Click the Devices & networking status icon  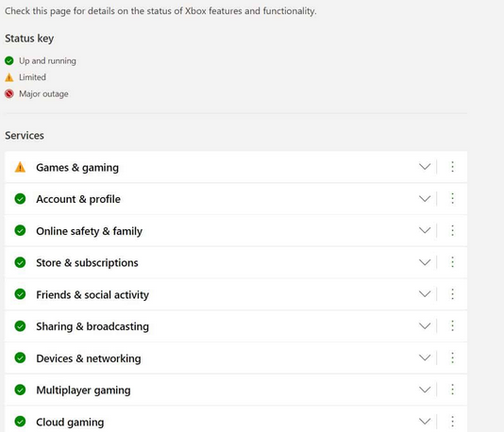pyautogui.click(x=20, y=357)
